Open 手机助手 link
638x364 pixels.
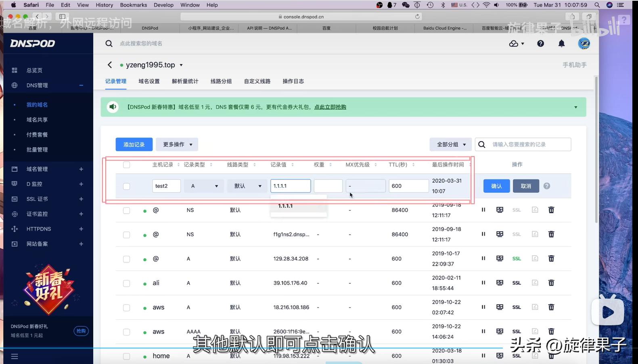(x=575, y=65)
